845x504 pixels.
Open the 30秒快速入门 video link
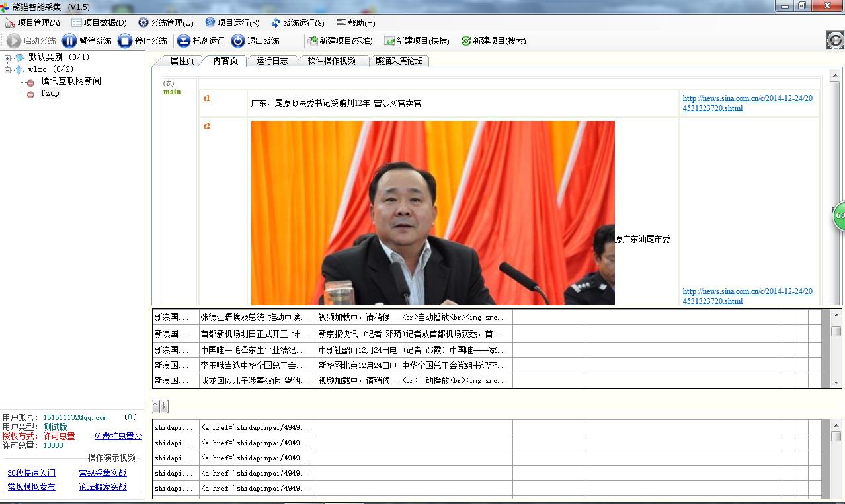tap(31, 473)
